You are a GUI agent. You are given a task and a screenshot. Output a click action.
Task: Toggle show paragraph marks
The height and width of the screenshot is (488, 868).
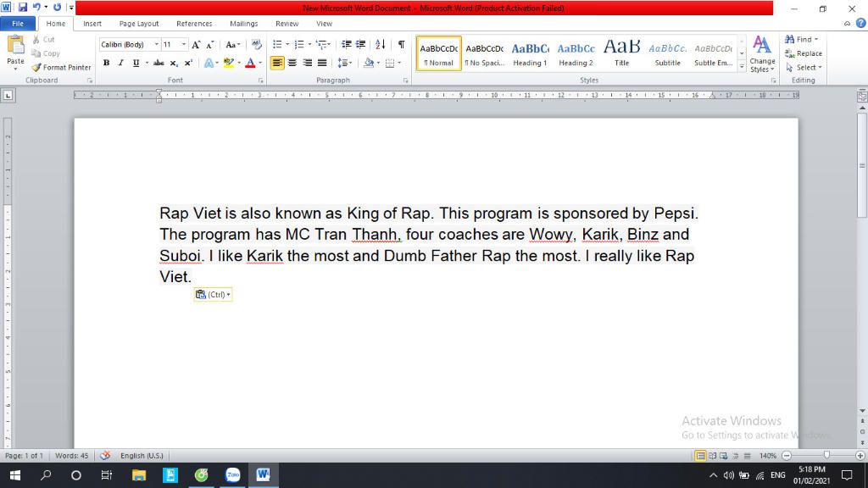[x=401, y=44]
